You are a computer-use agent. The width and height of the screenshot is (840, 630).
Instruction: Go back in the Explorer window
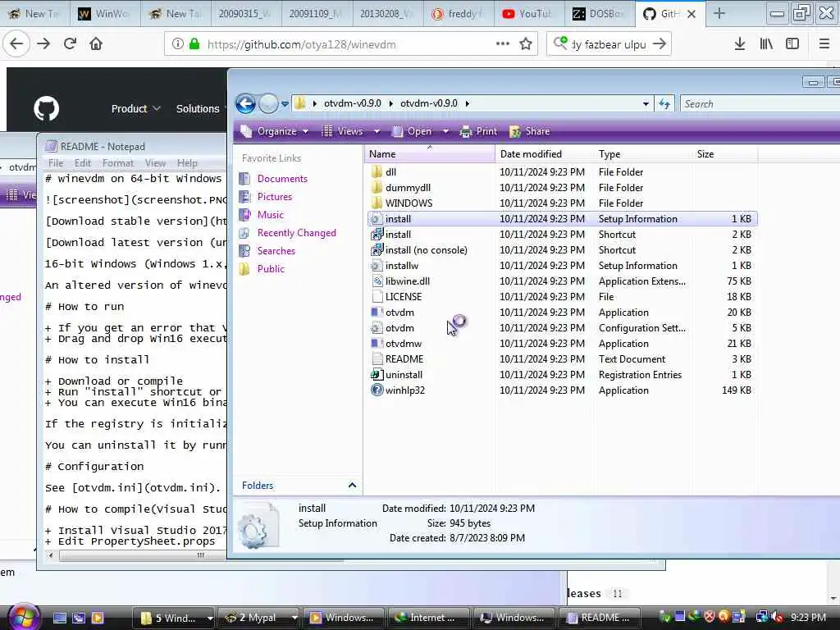point(246,103)
